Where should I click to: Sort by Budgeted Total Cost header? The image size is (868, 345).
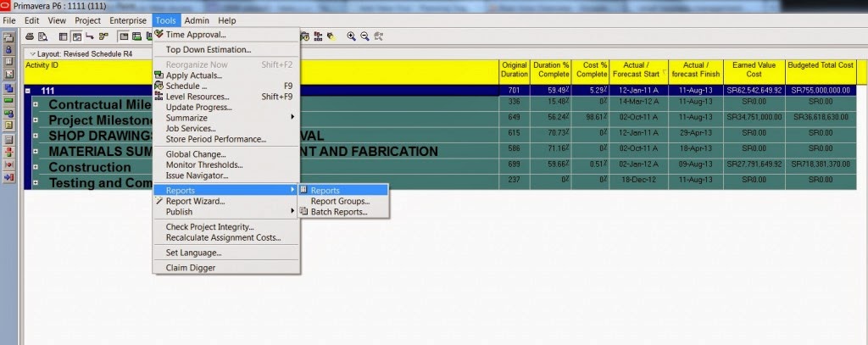point(821,72)
